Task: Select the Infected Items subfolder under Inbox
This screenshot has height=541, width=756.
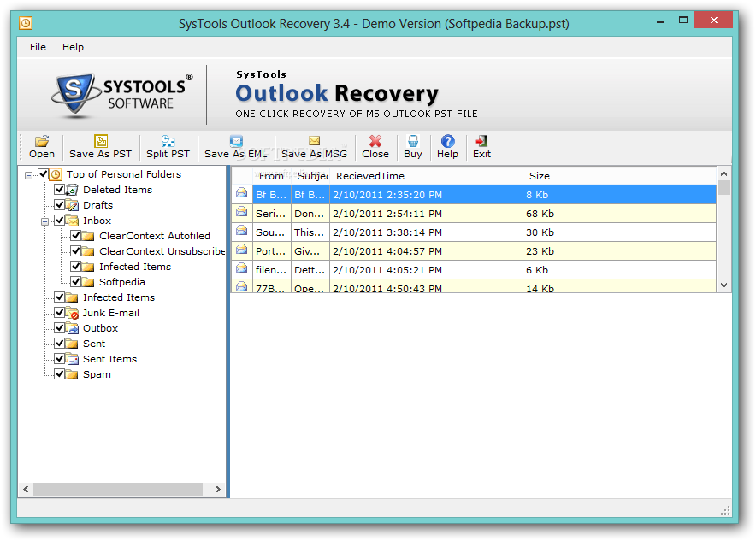Action: [135, 267]
